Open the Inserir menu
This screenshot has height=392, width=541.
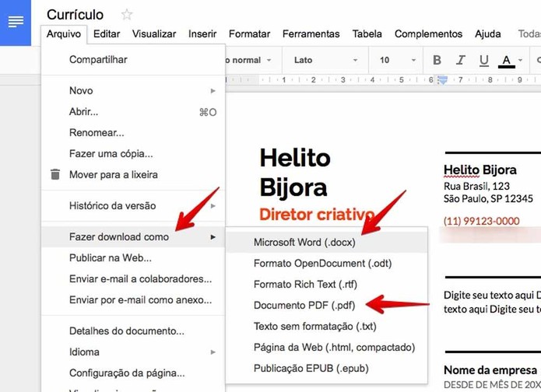tap(202, 33)
